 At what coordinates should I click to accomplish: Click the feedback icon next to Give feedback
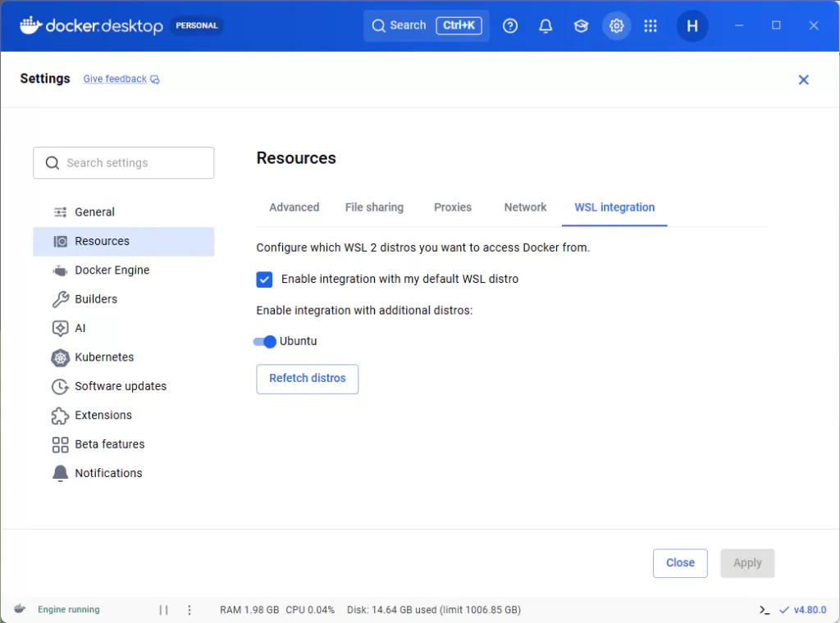[155, 80]
